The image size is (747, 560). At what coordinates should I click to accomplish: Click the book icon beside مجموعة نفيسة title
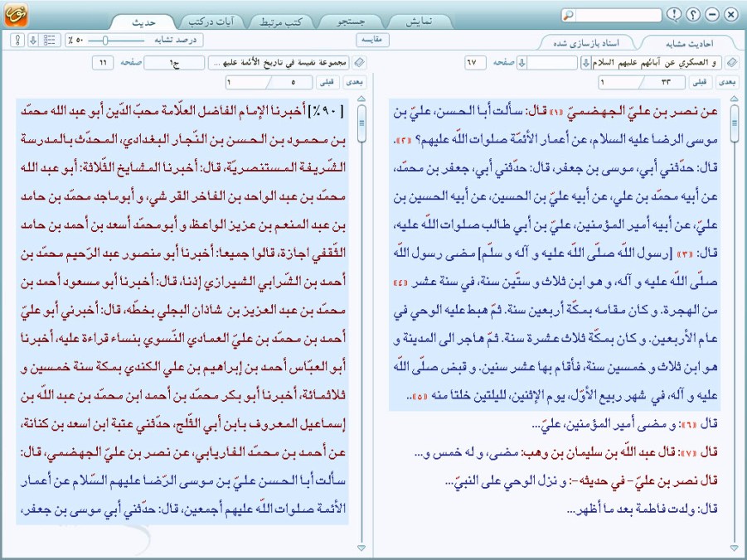360,62
